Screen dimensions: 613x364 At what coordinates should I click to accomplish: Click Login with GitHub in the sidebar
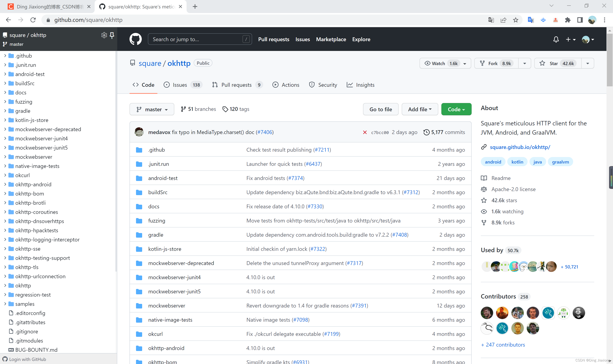click(24, 359)
